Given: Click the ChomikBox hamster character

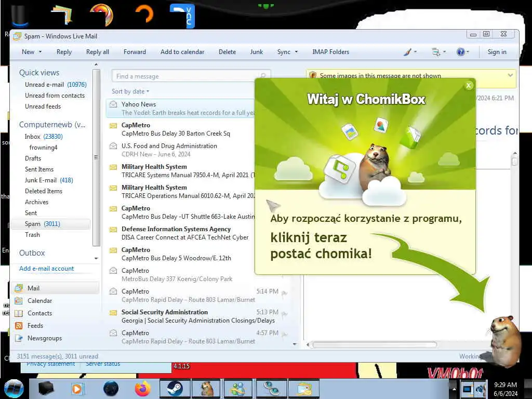Looking at the screenshot, I should [x=505, y=341].
